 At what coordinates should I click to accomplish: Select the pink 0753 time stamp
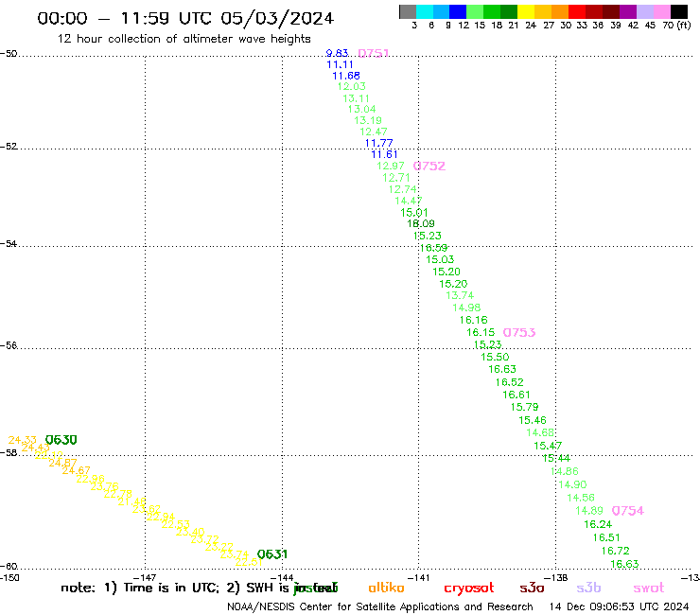tap(518, 333)
